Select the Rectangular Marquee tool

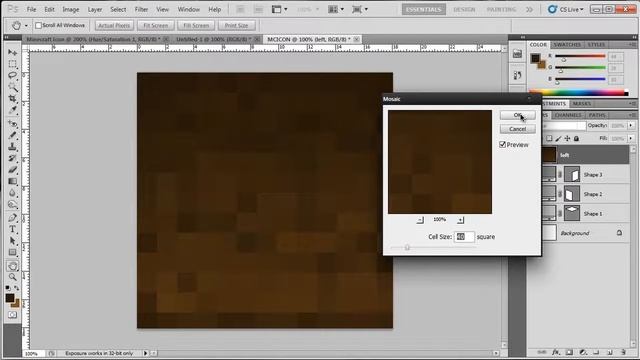pos(13,64)
